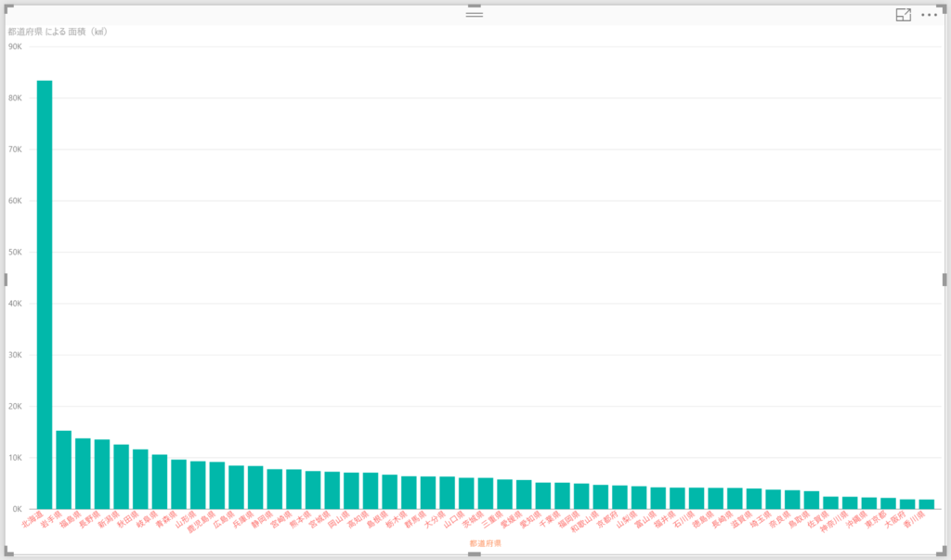The width and height of the screenshot is (951, 560).
Task: Click the drag handle on the visual header
Action: (475, 14)
